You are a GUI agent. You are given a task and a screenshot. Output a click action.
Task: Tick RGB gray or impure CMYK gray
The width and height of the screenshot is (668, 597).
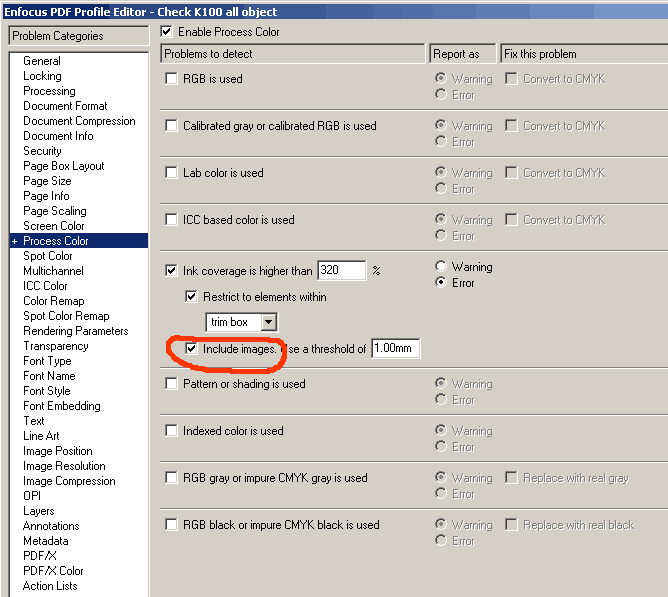click(171, 477)
